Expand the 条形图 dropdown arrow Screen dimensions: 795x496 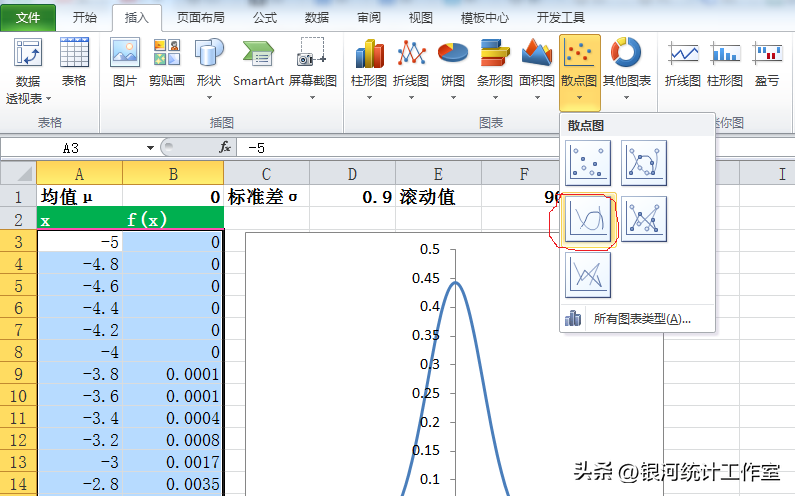tap(495, 97)
